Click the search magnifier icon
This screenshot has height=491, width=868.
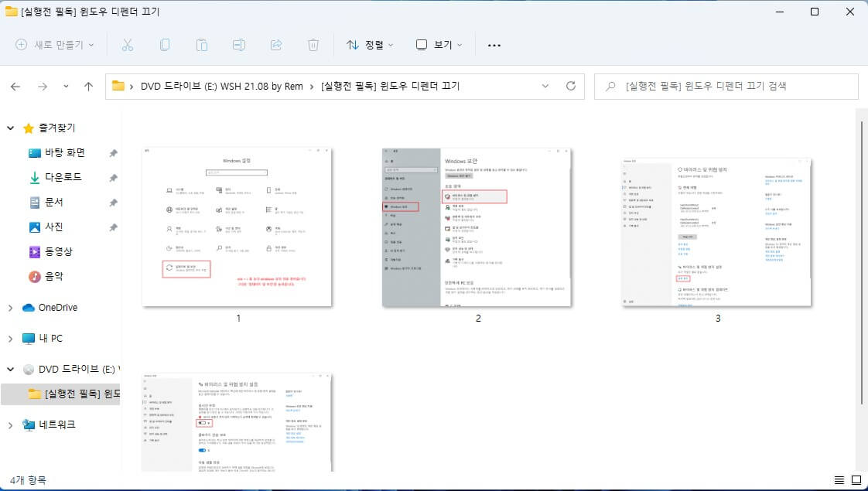[610, 87]
